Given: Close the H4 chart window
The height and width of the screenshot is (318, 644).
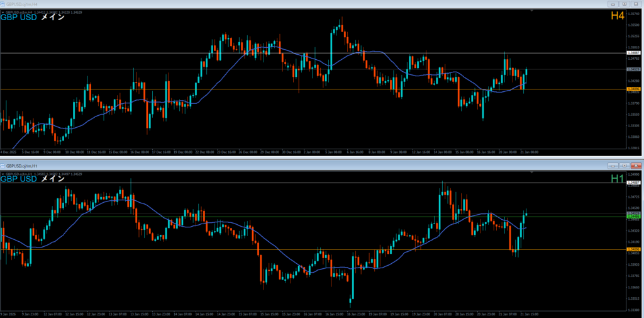Looking at the screenshot, I should (636, 3).
